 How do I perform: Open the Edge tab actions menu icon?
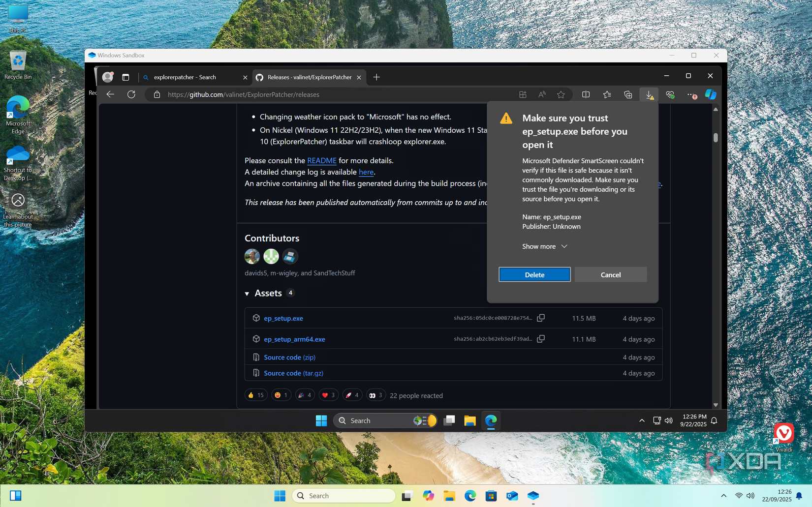tap(125, 77)
